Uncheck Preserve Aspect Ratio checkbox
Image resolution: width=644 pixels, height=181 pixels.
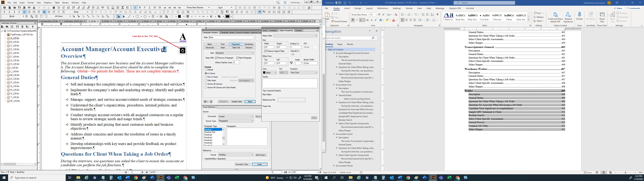(x=265, y=51)
